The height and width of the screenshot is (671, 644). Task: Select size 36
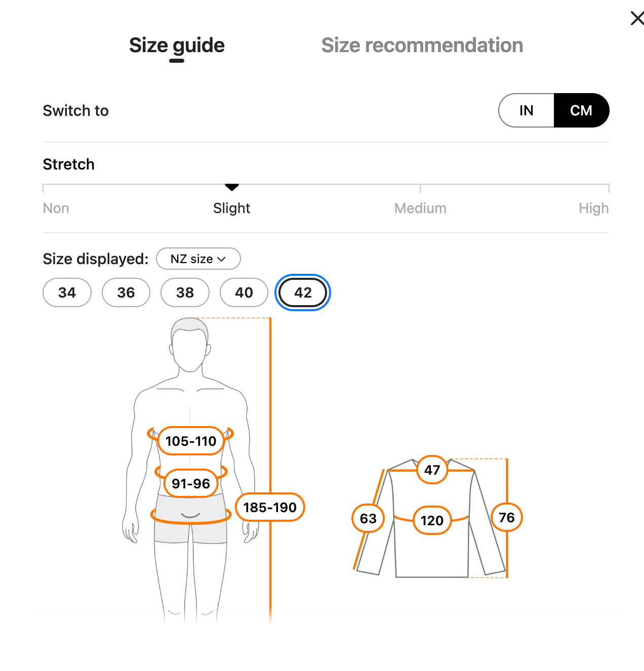pyautogui.click(x=126, y=292)
